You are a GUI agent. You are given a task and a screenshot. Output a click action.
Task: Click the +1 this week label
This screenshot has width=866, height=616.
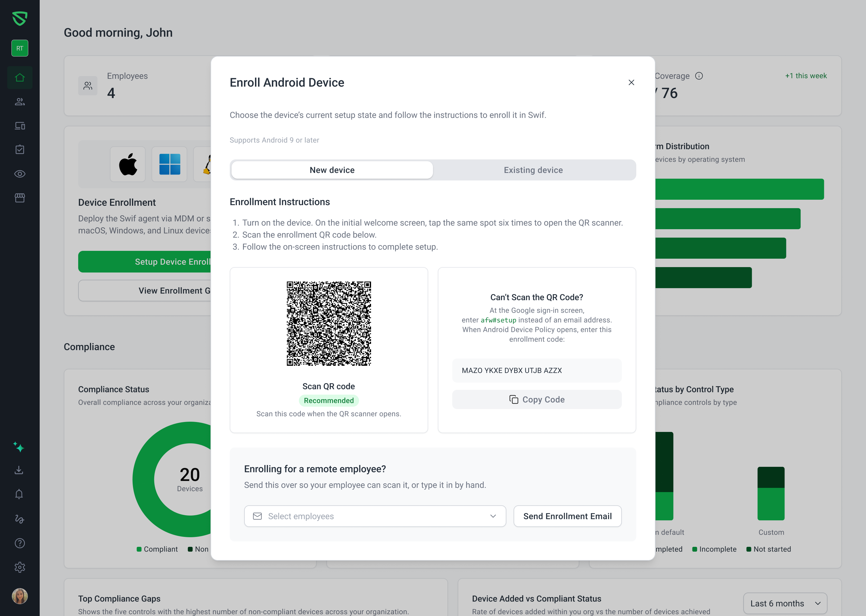806,76
